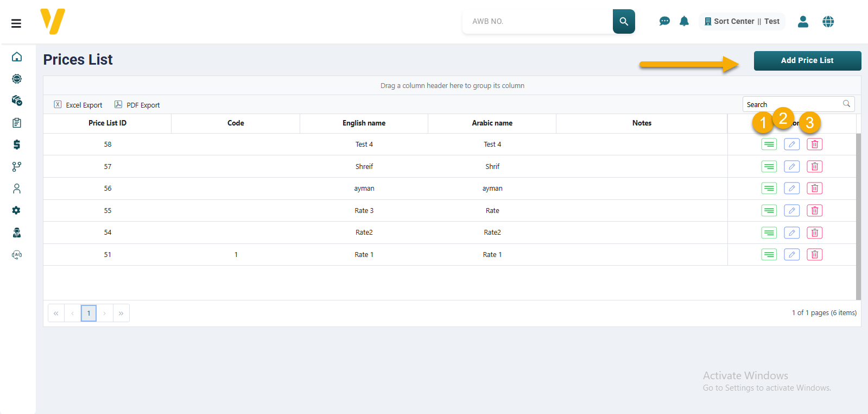Open the settings gear sidebar icon
Viewport: 868px width, 414px height.
[x=16, y=210]
